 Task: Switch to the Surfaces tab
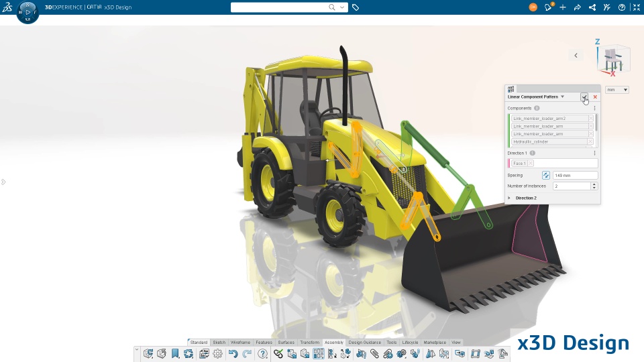(286, 343)
